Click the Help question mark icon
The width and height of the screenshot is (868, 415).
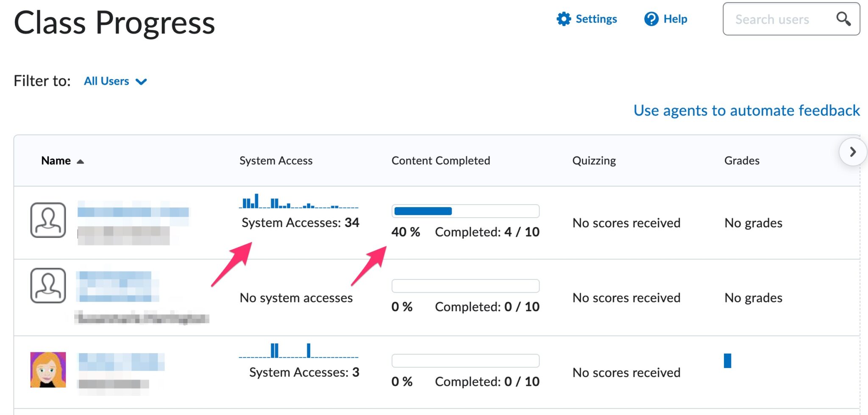[x=650, y=19]
